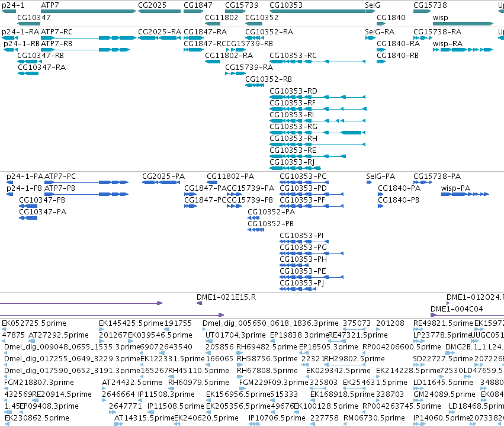Click the SelG gene name
504x427 pixels.
click(x=373, y=5)
